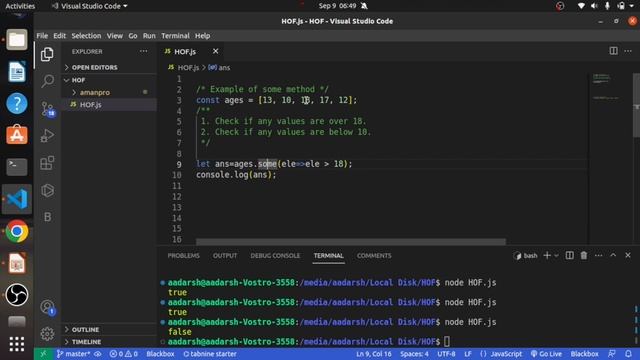
Task: Click Ln 9, Col 16 cursor position indicator
Action: pos(373,354)
